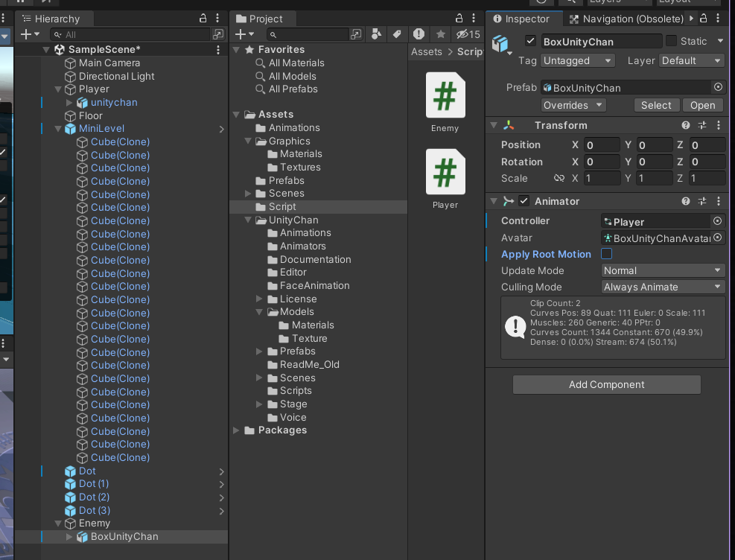Open the Hierarchy create plus dropdown
This screenshot has height=560, width=735.
pyautogui.click(x=30, y=34)
